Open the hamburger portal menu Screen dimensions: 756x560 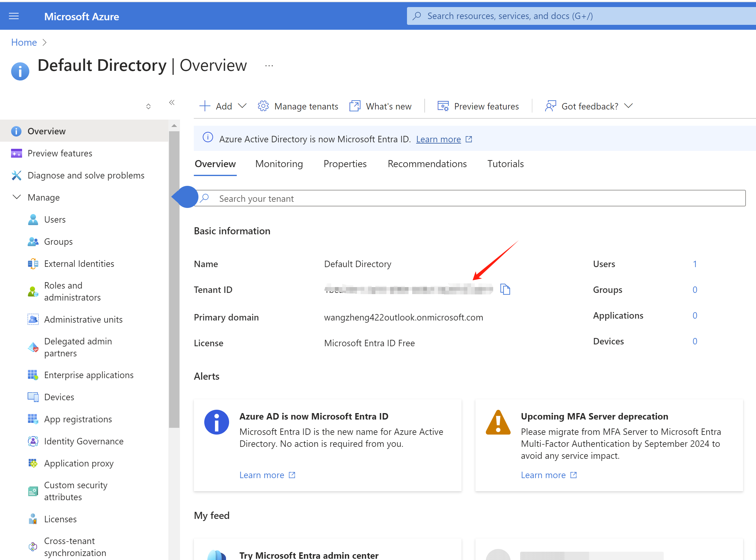point(13,16)
